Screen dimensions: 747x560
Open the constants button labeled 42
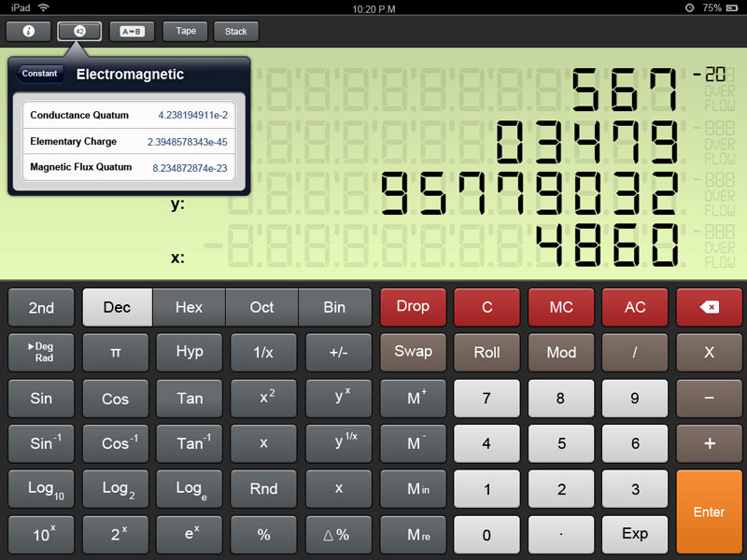[x=79, y=31]
